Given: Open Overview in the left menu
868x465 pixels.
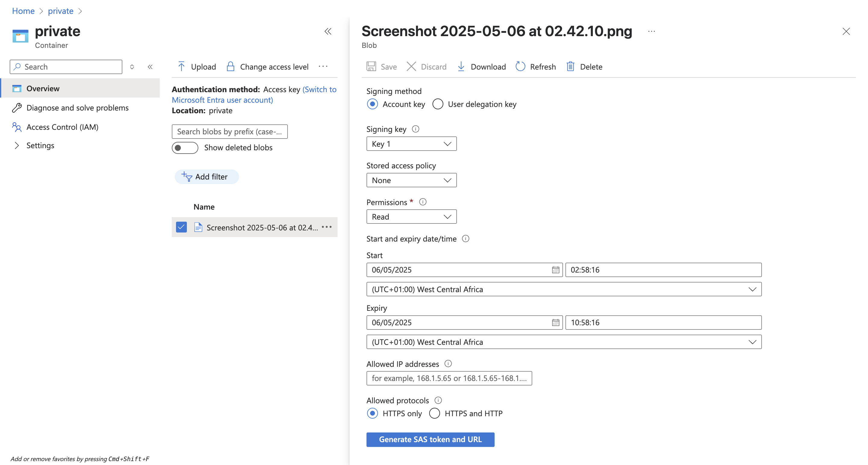Looking at the screenshot, I should [x=80, y=88].
